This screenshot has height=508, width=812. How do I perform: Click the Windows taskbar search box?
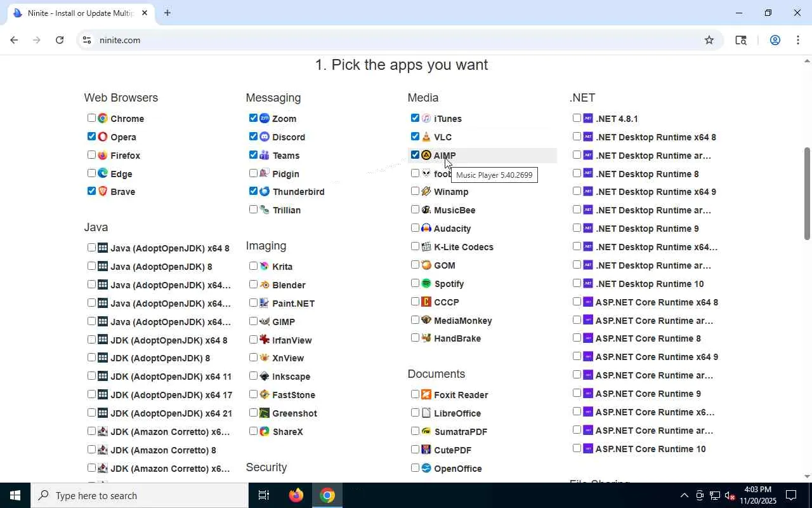(x=140, y=495)
